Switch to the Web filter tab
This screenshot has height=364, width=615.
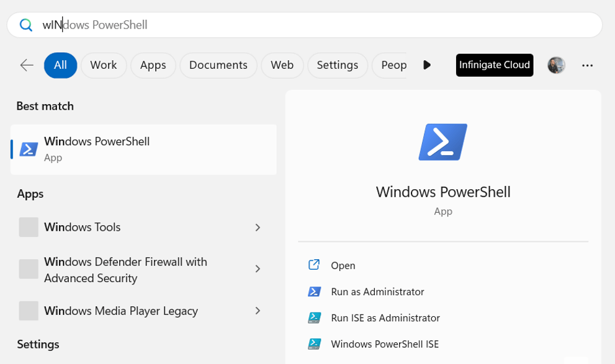[282, 65]
